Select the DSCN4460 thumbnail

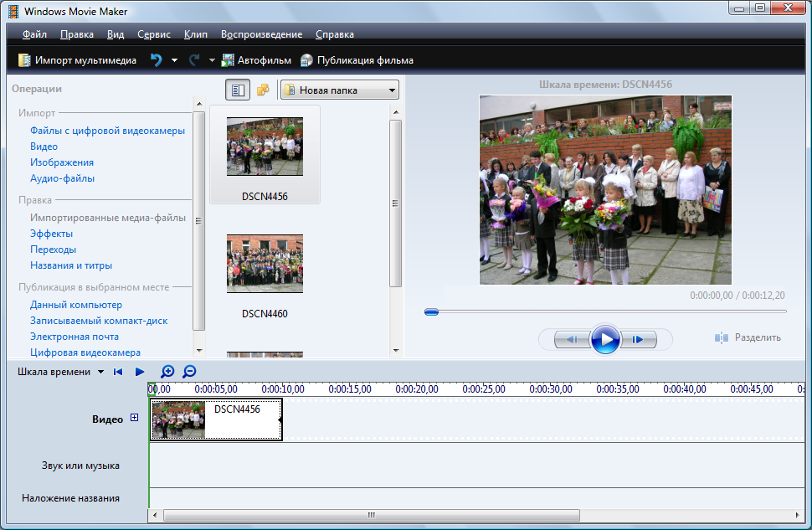click(x=265, y=263)
